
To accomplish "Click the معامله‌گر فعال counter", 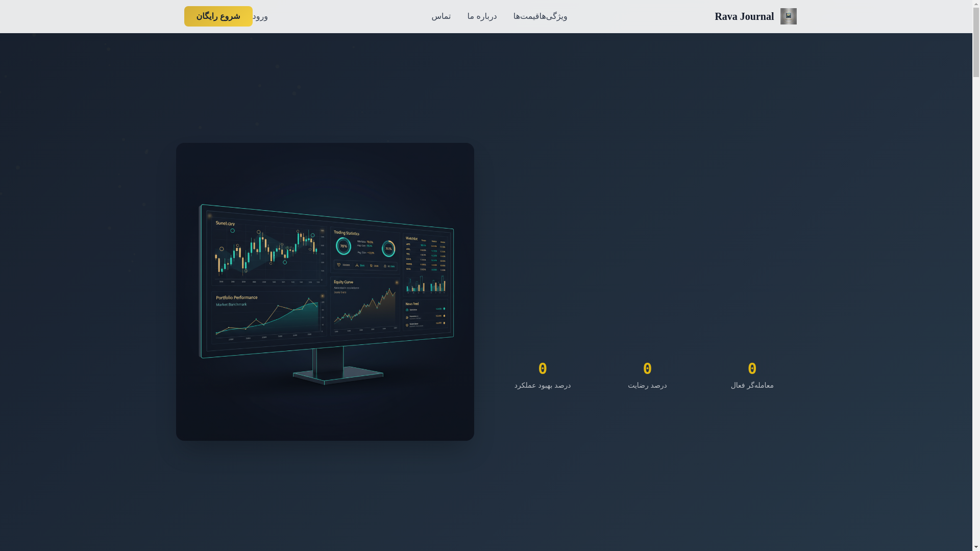I will click(752, 375).
